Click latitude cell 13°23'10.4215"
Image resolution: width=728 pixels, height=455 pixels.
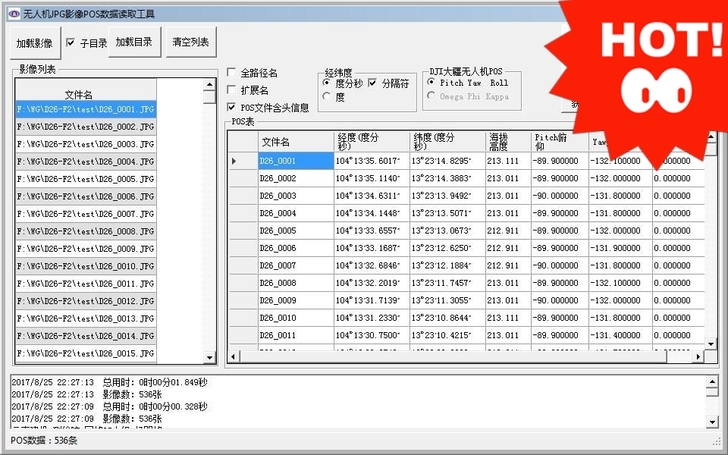pyautogui.click(x=447, y=335)
